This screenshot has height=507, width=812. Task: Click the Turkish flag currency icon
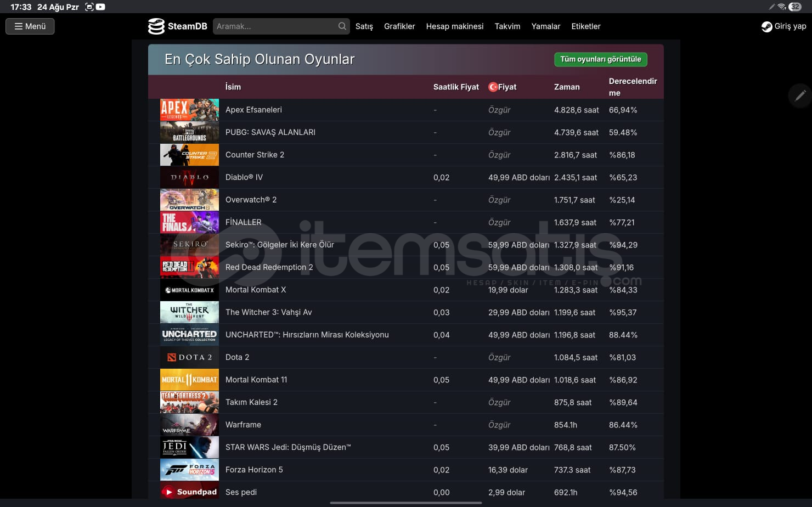point(493,87)
